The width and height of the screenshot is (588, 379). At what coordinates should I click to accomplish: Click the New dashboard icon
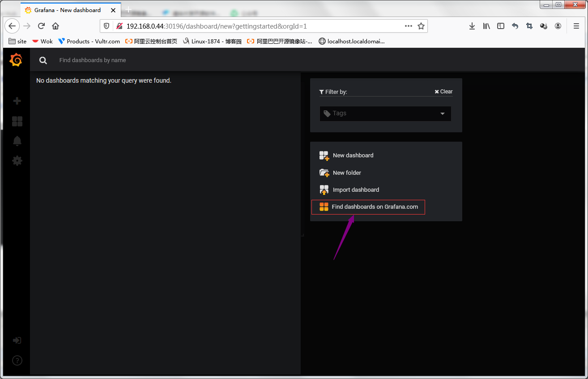(324, 156)
